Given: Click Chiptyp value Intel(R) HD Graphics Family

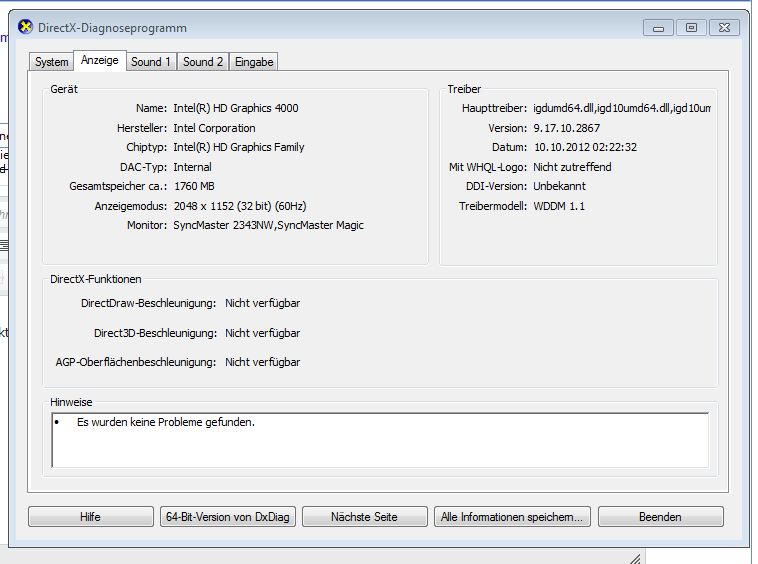Looking at the screenshot, I should (x=239, y=147).
